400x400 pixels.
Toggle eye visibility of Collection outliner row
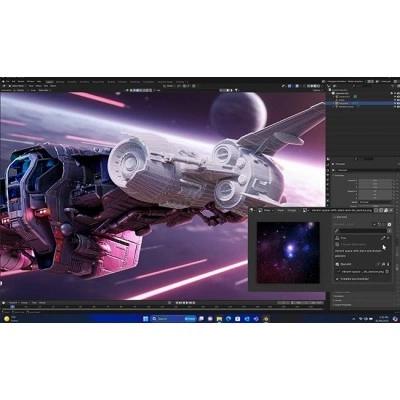tap(395, 93)
